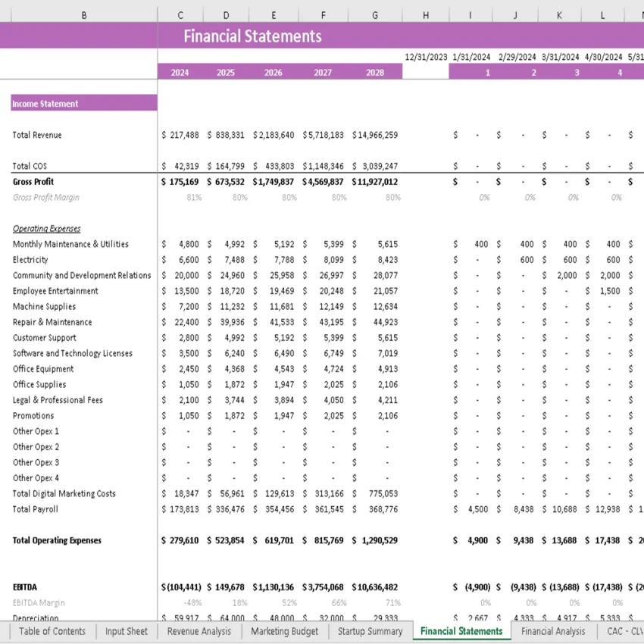Click the EBITDA value for 2028
The image size is (644, 644).
pos(374,586)
